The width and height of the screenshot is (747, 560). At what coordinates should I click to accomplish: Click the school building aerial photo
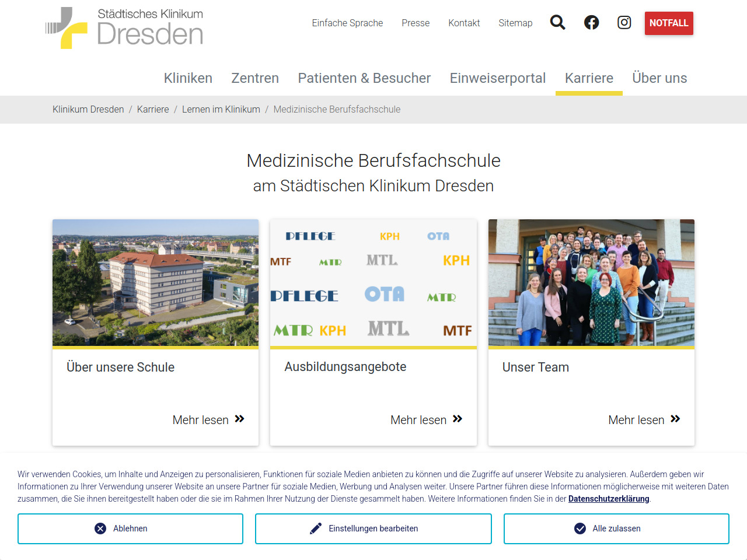click(x=155, y=283)
